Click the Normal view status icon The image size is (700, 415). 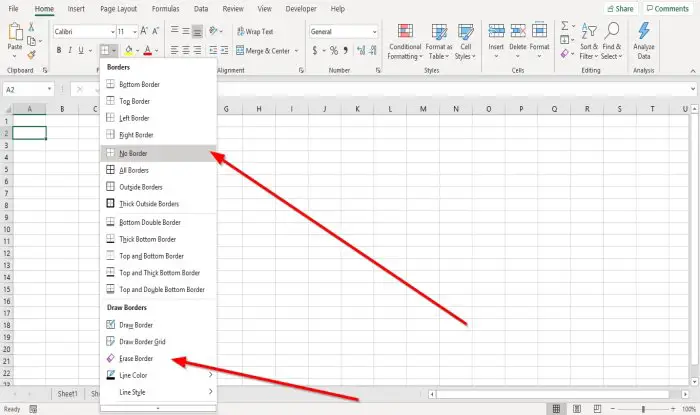556,409
